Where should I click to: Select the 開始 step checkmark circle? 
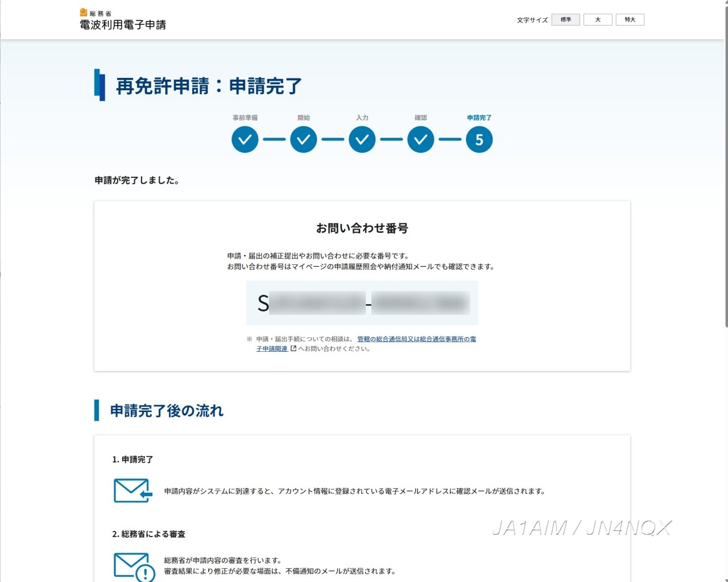coord(304,140)
